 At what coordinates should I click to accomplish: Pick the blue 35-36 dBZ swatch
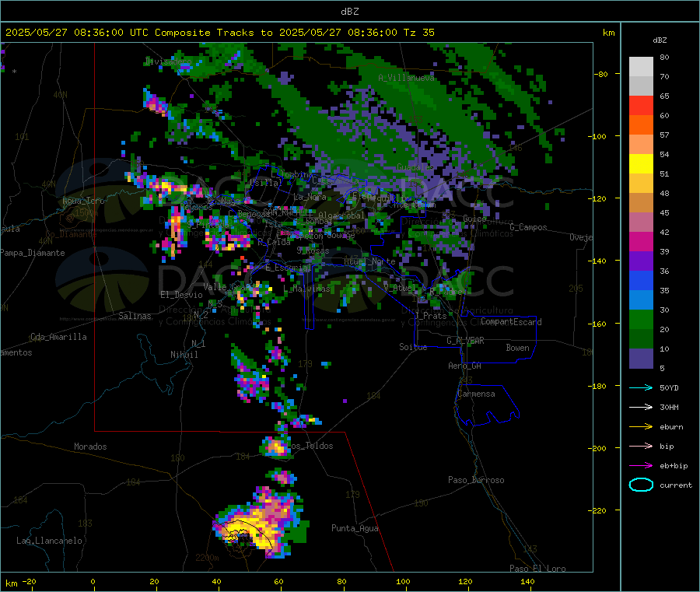(x=641, y=280)
